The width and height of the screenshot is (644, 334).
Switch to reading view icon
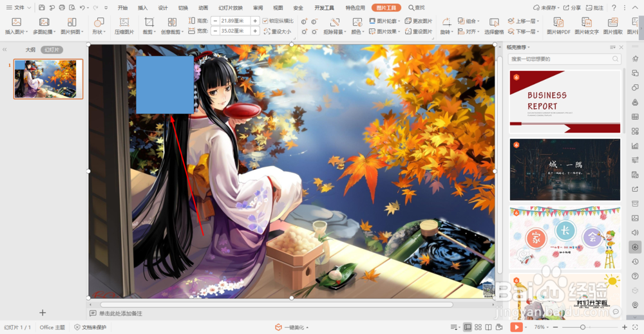(488, 327)
